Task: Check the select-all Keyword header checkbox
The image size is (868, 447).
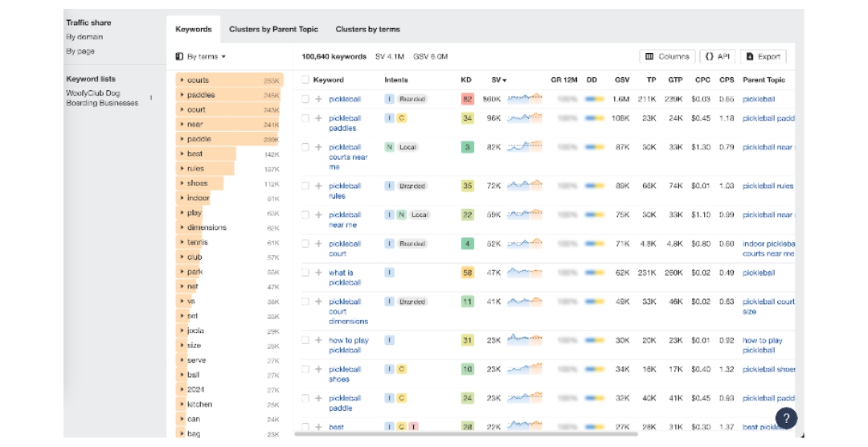Action: [x=305, y=80]
